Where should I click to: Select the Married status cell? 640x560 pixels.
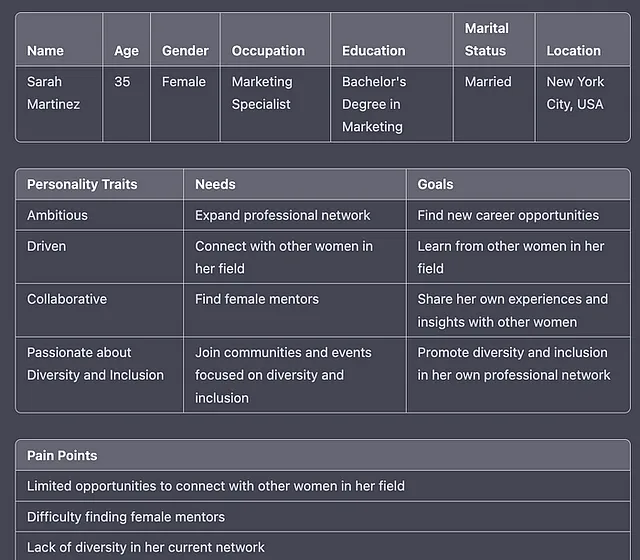pyautogui.click(x=494, y=104)
